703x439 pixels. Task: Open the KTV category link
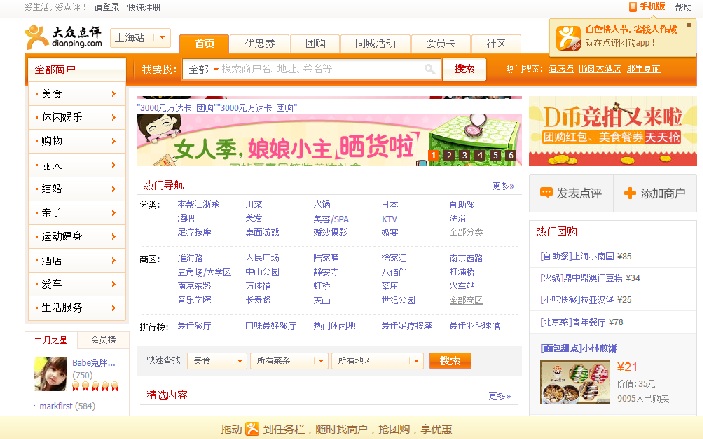[390, 219]
